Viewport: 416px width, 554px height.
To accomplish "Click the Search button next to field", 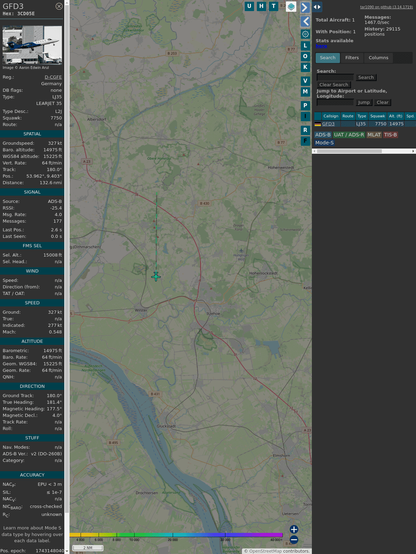I will (366, 77).
